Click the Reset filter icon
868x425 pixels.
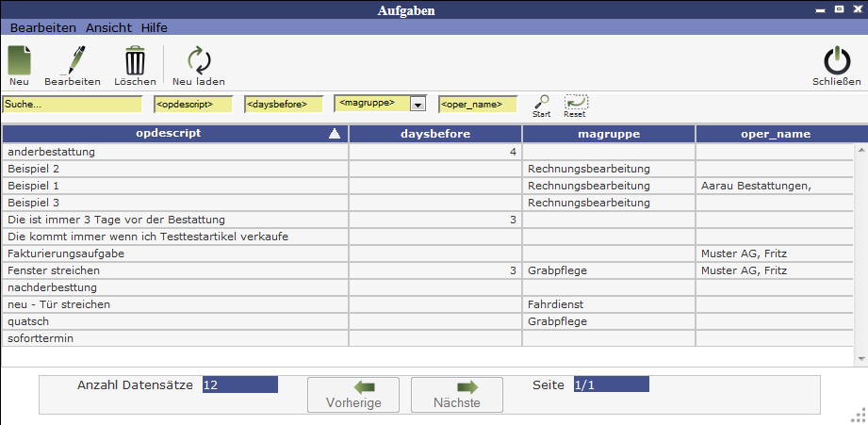[x=575, y=103]
